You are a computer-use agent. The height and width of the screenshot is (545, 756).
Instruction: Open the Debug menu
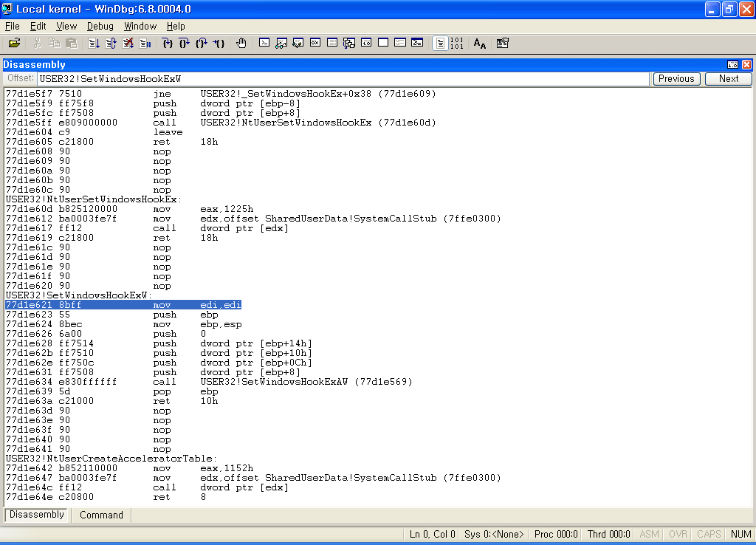coord(100,26)
